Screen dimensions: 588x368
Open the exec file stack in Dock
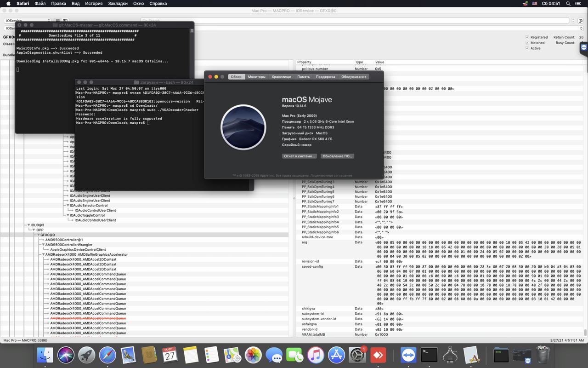pos(501,355)
